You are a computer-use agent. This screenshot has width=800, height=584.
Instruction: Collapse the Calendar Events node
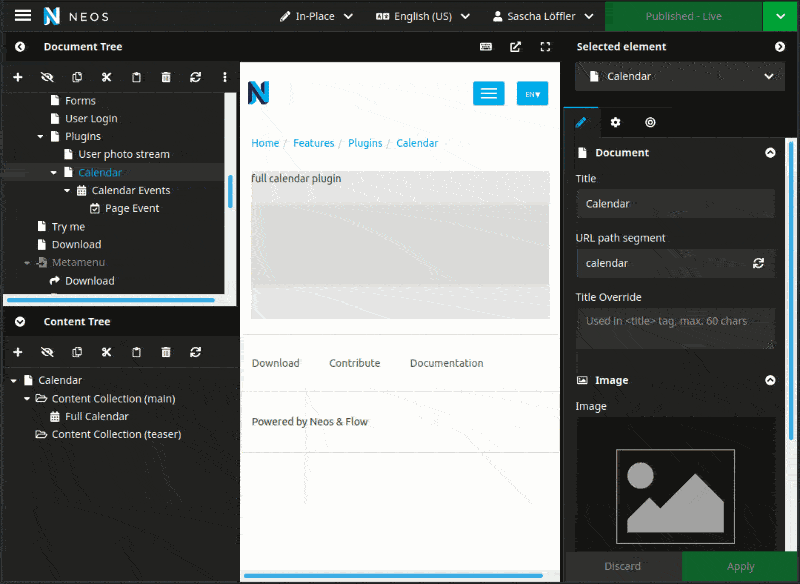[x=67, y=191]
